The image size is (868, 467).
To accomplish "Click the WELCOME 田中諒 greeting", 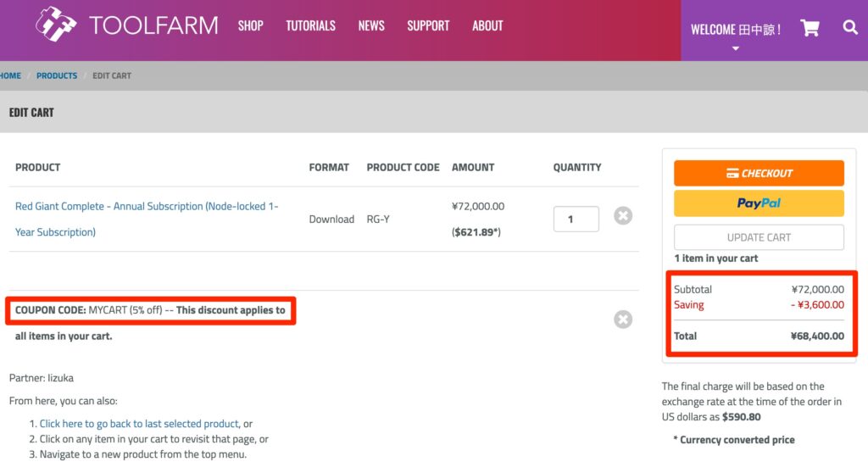I will pyautogui.click(x=735, y=30).
